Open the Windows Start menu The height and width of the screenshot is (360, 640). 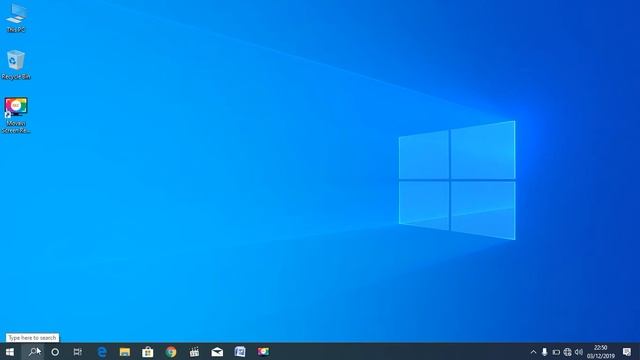coord(10,352)
